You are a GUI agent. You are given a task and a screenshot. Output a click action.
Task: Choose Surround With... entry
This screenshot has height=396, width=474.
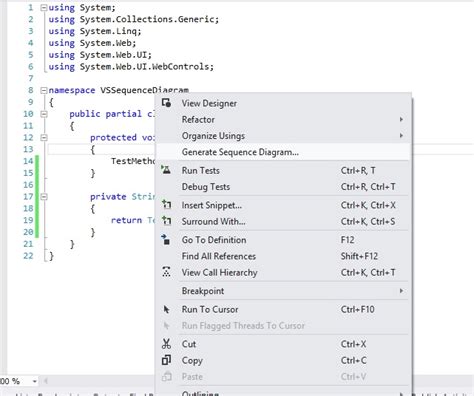click(283, 221)
